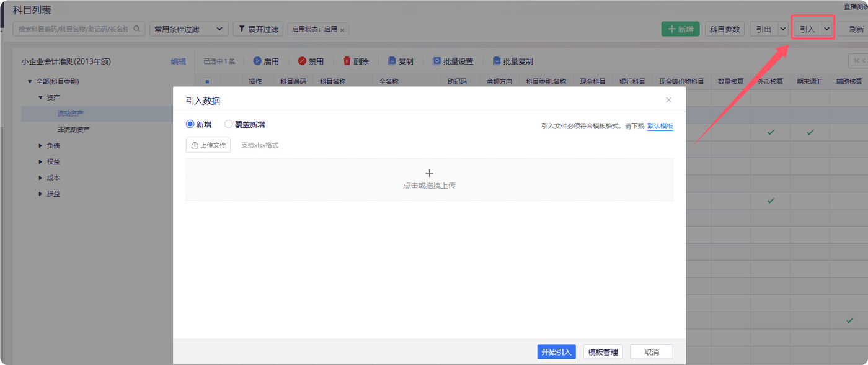The height and width of the screenshot is (365, 868).
Task: Click the 批量设置 icon
Action: tap(436, 61)
